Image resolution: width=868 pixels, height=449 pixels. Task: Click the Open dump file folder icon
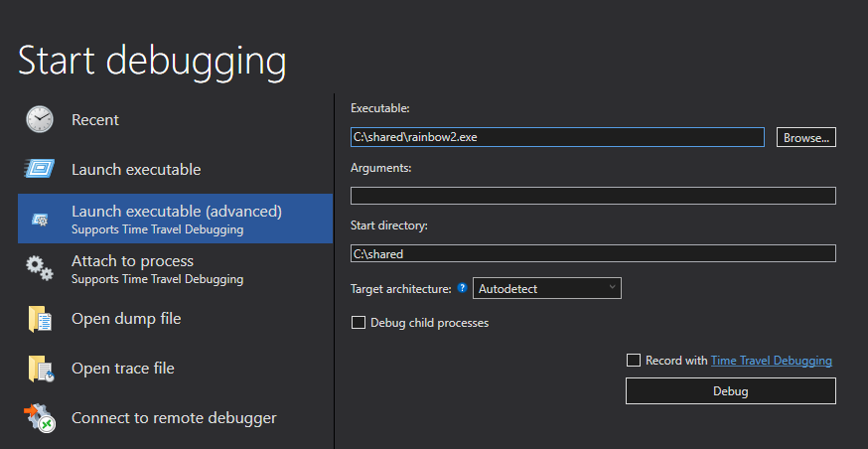click(40, 319)
